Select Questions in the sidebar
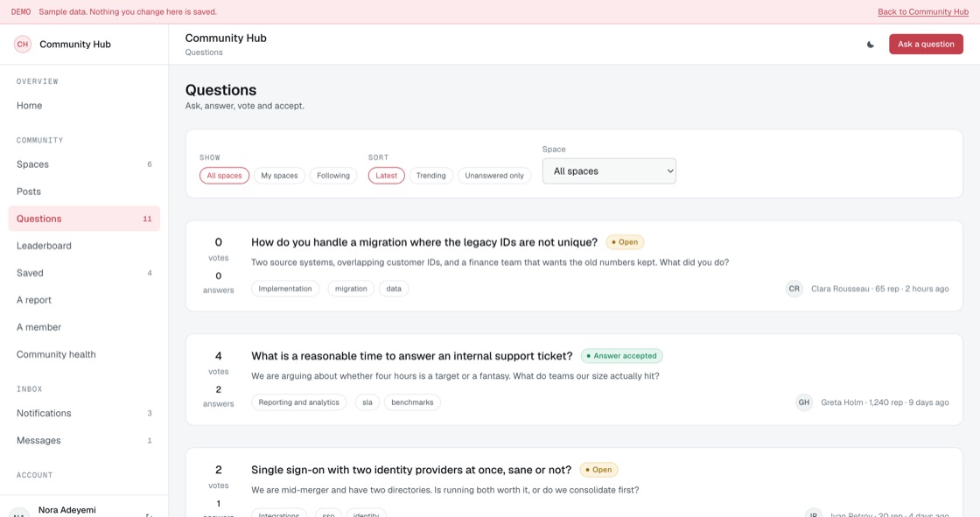980x517 pixels. (x=84, y=219)
